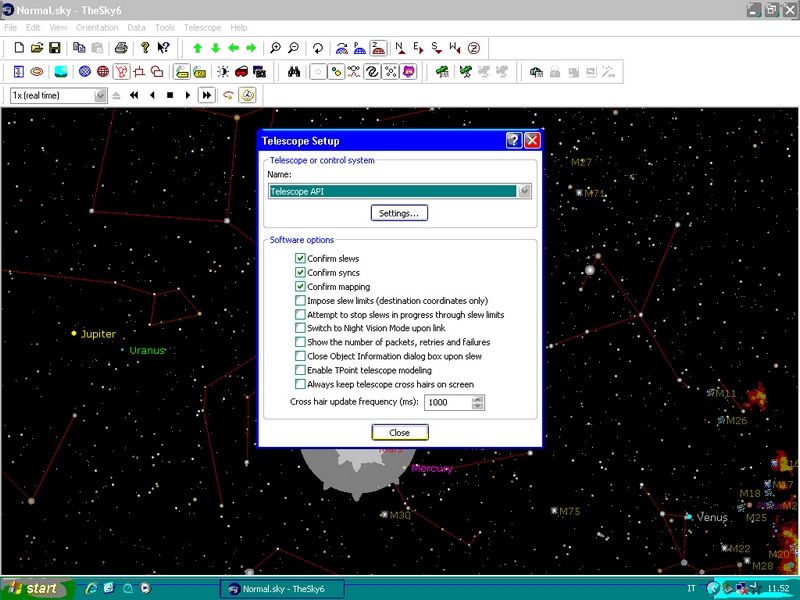Uncheck Confirm syncs option
This screenshot has height=600, width=800.
(x=300, y=272)
